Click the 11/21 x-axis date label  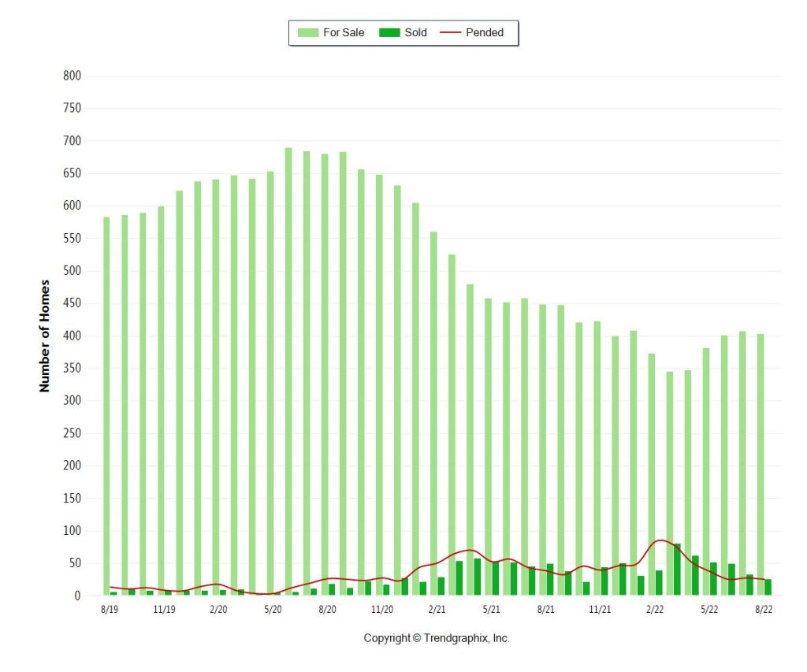coord(600,609)
